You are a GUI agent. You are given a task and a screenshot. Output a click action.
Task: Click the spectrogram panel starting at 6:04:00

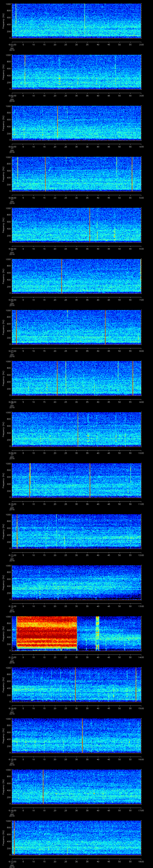pos(77,174)
